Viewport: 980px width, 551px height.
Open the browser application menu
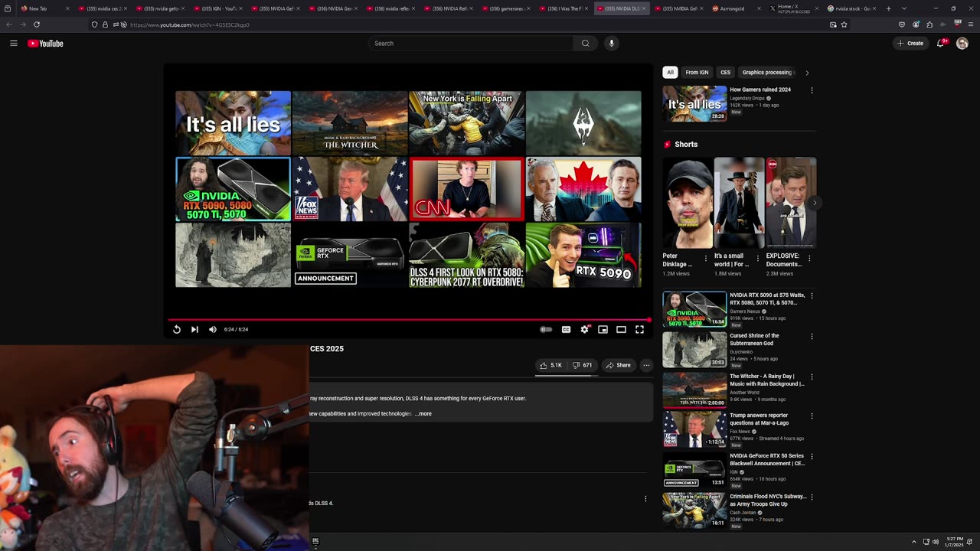tap(972, 24)
